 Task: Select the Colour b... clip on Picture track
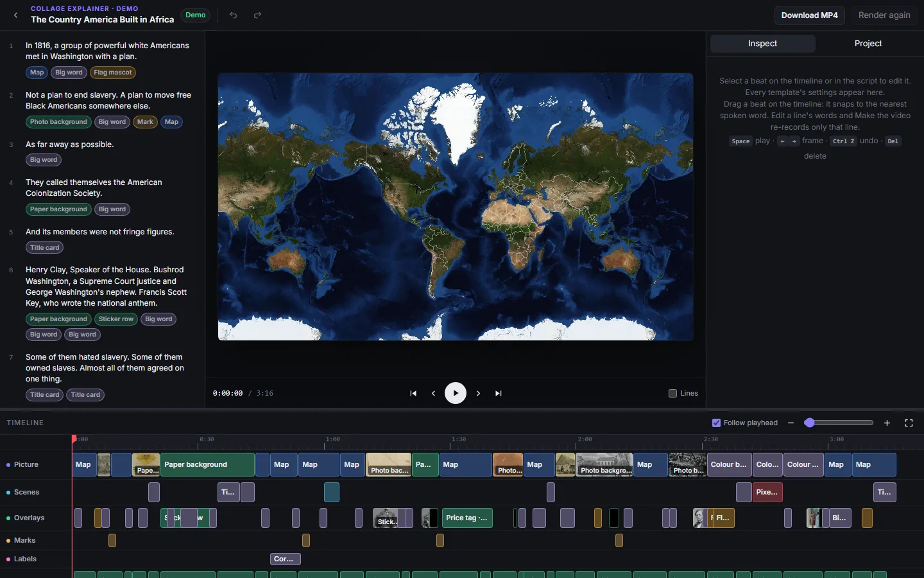pos(730,464)
